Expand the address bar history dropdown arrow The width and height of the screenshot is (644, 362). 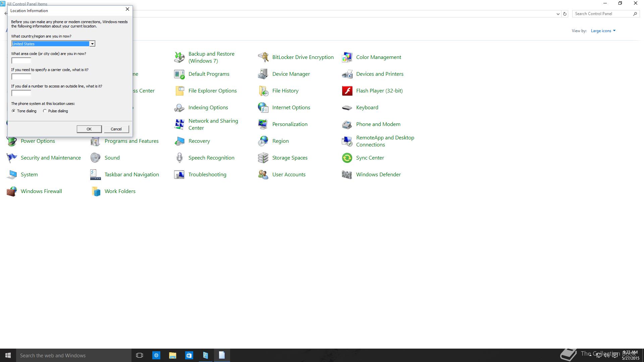(x=558, y=14)
